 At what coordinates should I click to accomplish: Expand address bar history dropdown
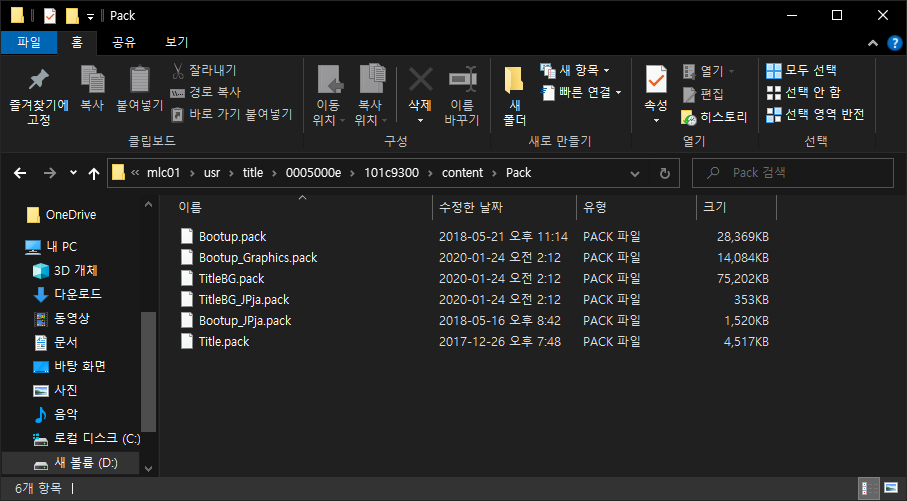coord(635,173)
